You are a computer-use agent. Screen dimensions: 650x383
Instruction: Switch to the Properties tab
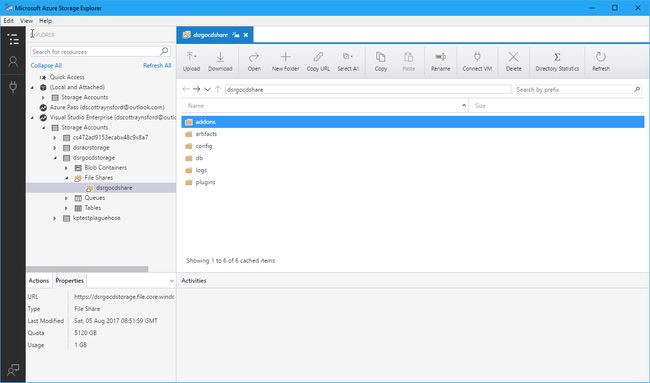click(x=70, y=281)
